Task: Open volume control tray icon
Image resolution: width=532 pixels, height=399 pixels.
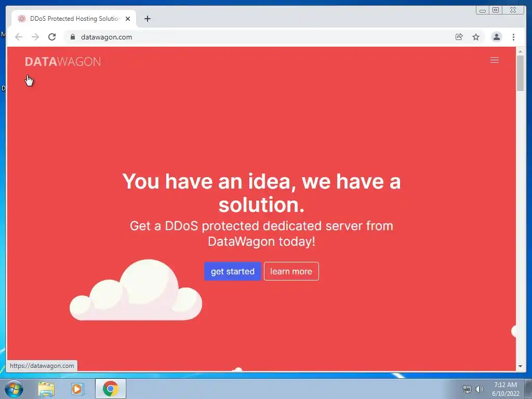Action: click(480, 389)
